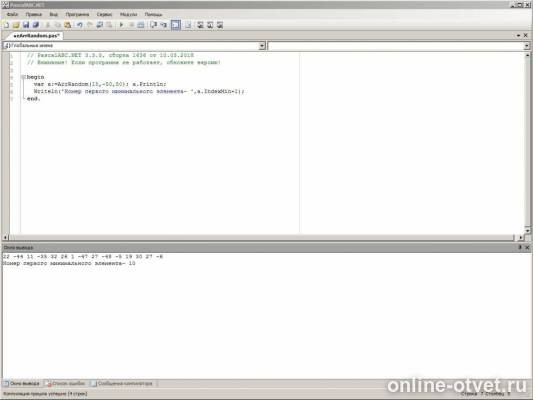533x400 pixels.
Task: Select the ArrRandom.pas editor tab
Action: coord(36,35)
